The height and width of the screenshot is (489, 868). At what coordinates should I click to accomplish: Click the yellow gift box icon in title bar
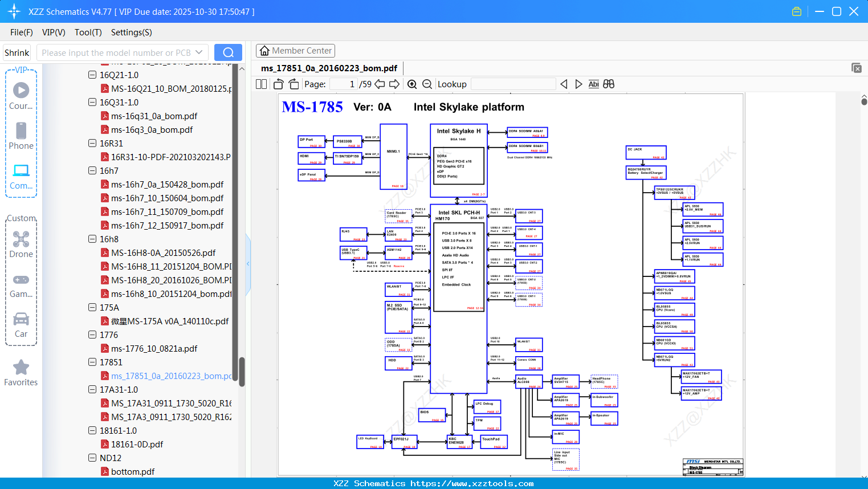[x=797, y=11]
